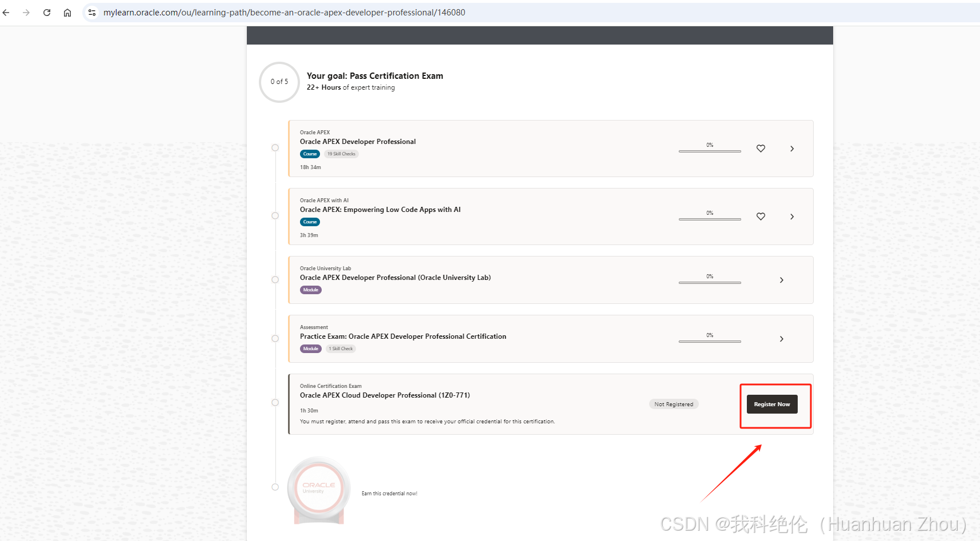
Task: Focus the mylearn.oracle.com address bar URL
Action: click(284, 13)
